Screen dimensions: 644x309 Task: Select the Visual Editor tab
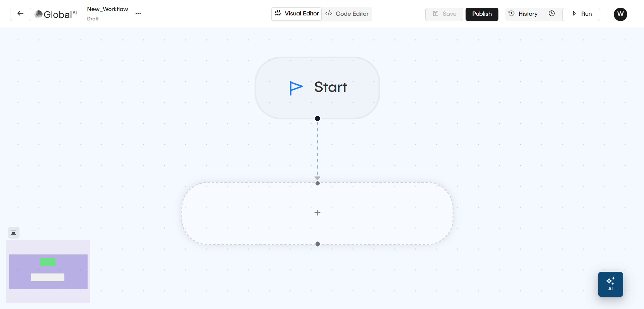[297, 14]
